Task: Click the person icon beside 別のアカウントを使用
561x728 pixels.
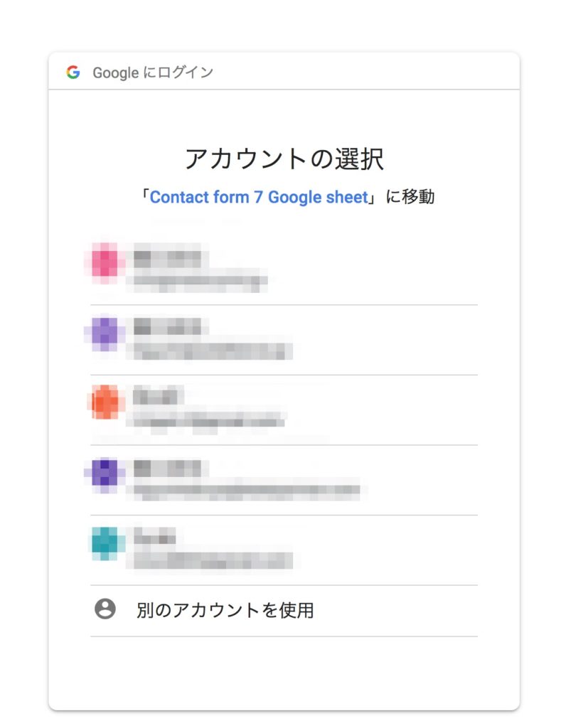Action: [x=105, y=609]
